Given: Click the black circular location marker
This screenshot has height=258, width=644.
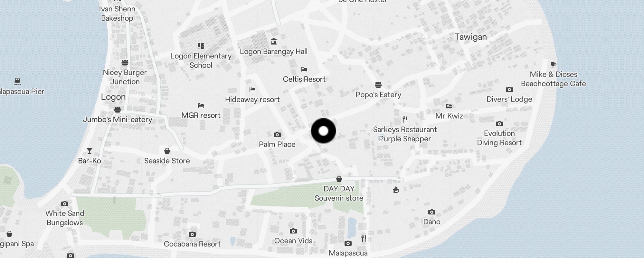Looking at the screenshot, I should [x=323, y=131].
